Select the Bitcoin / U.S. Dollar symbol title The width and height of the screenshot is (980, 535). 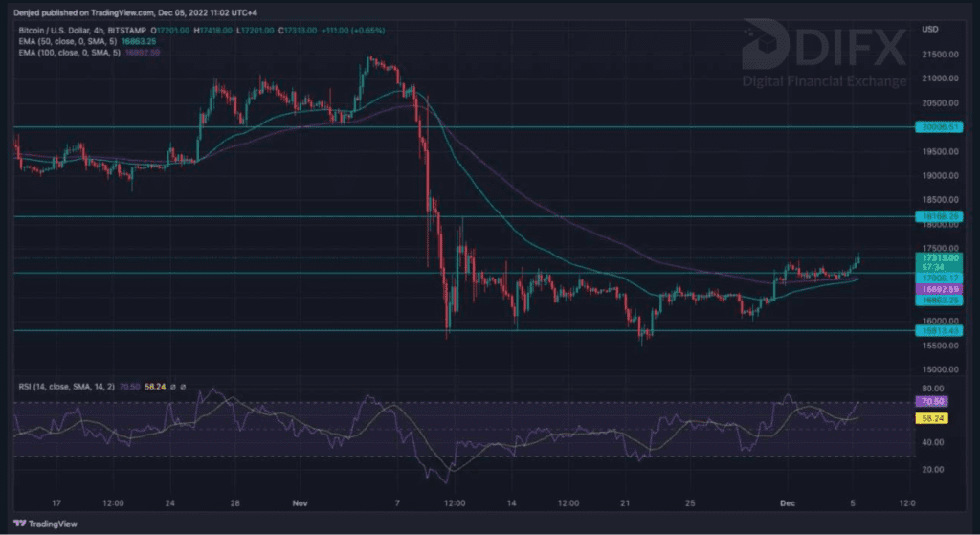pos(56,30)
